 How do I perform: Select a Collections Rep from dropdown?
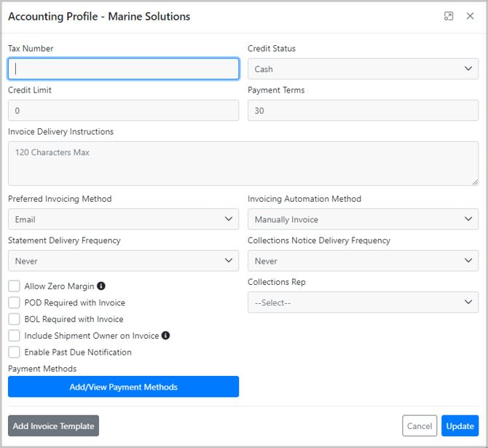tap(363, 302)
